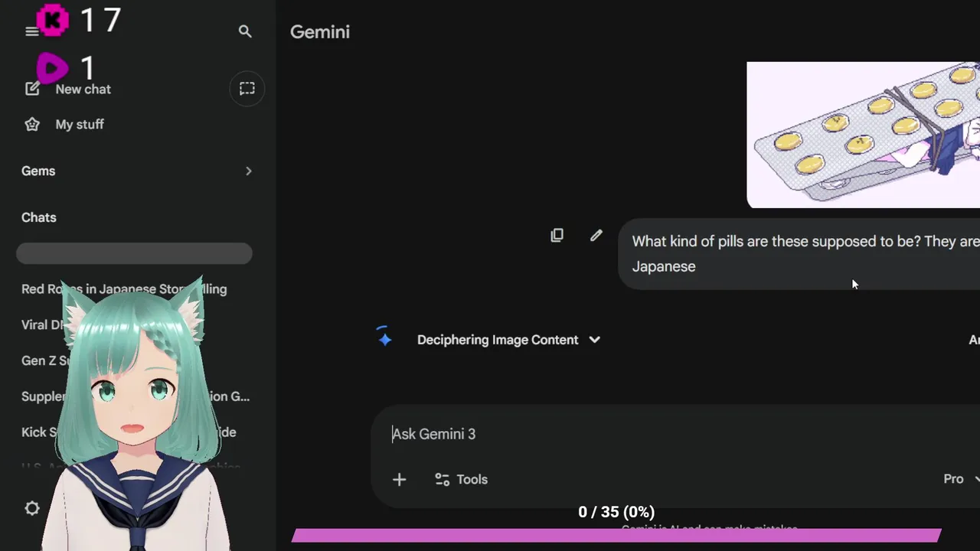The width and height of the screenshot is (980, 551).
Task: Open the uploaded pill blister pack image
Action: pyautogui.click(x=863, y=135)
